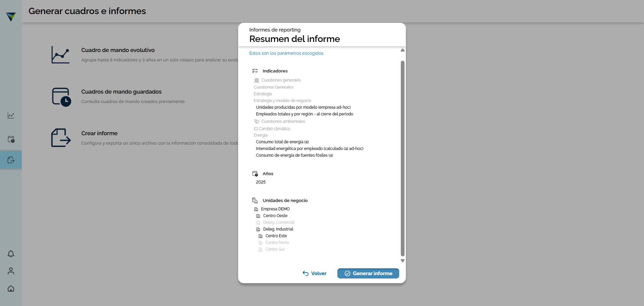Viewport: 644px width, 306px height.
Task: Click the Consumo total de energía indicator
Action: [x=282, y=142]
